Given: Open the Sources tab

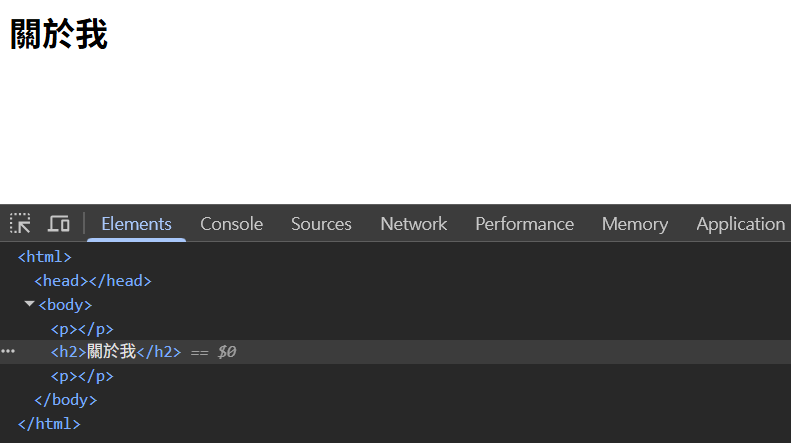Looking at the screenshot, I should click(321, 224).
